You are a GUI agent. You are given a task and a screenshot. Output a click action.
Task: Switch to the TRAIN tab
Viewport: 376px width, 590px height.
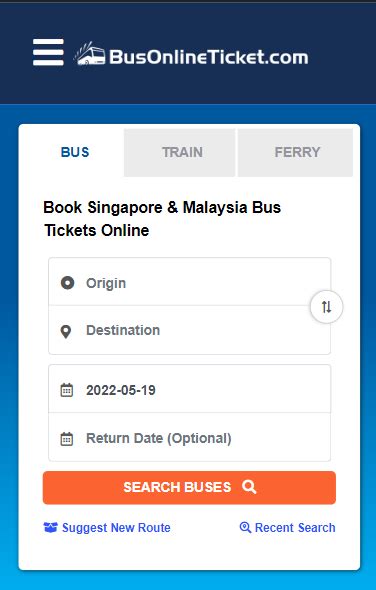pyautogui.click(x=180, y=152)
